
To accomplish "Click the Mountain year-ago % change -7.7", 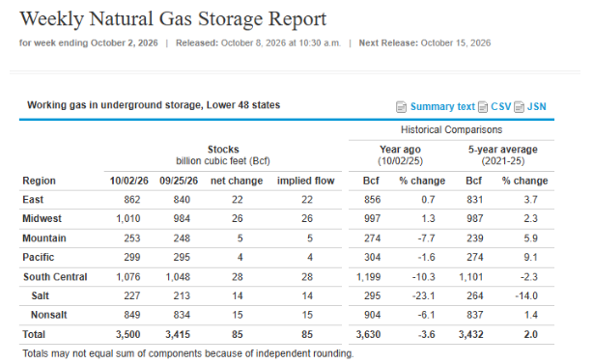I will click(x=426, y=238).
